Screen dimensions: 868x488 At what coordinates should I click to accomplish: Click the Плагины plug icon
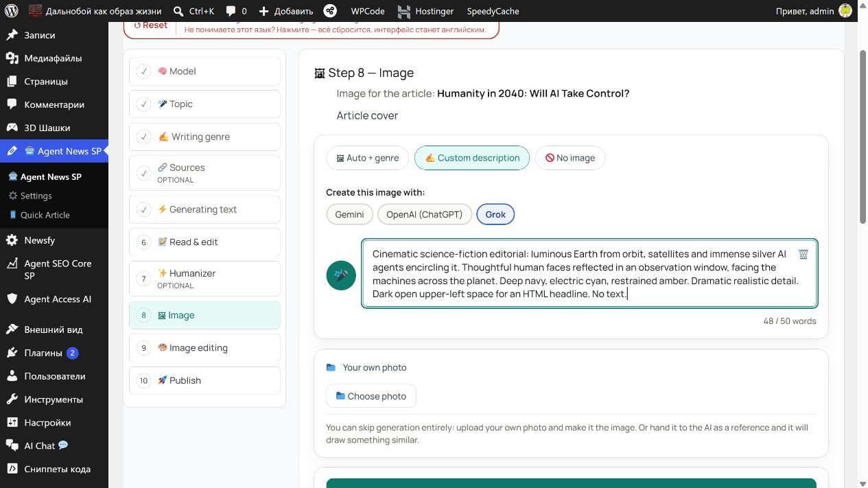click(12, 353)
